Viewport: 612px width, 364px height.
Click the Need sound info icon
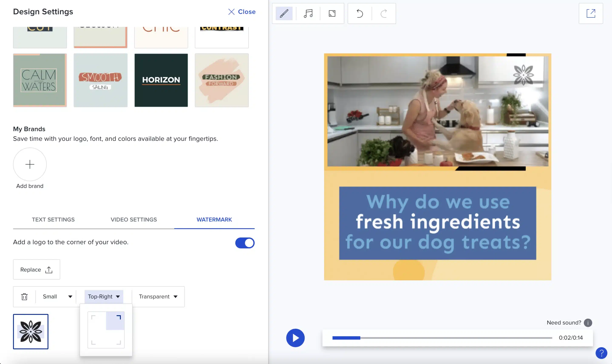(x=588, y=323)
